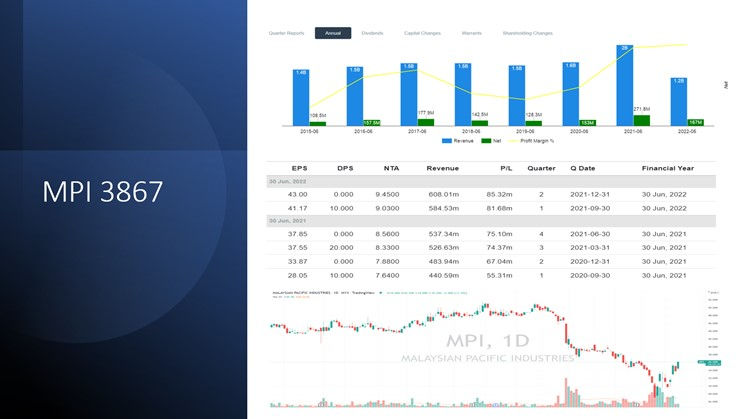The image size is (752, 419).
Task: Click the P/L value 74.37m
Action: pyautogui.click(x=499, y=248)
